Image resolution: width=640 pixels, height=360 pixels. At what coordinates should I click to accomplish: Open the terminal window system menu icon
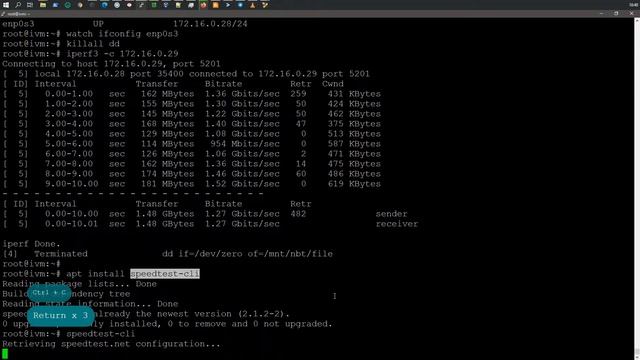[3, 14]
